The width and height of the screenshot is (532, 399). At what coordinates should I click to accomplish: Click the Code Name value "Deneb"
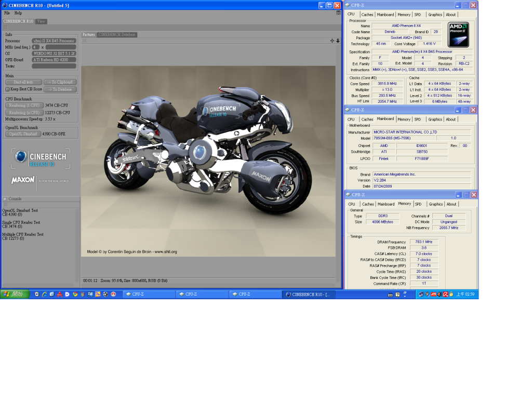click(x=390, y=32)
